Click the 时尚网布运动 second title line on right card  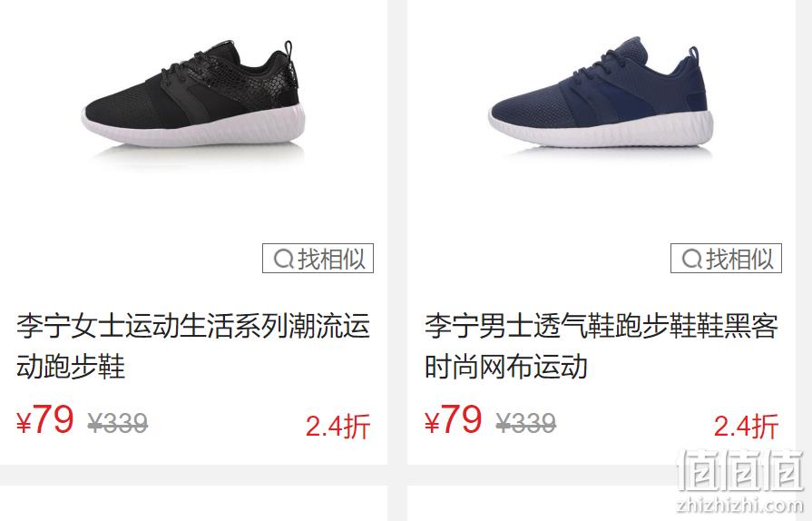pyautogui.click(x=506, y=366)
